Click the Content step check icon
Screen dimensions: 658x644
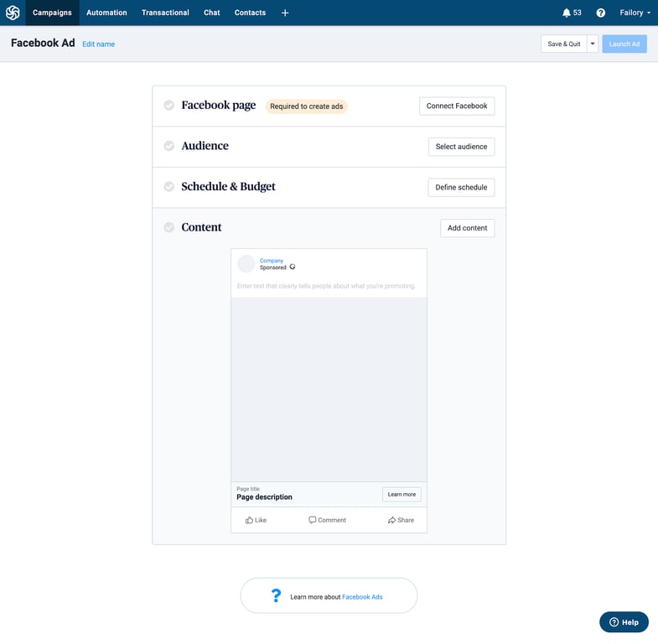pyautogui.click(x=169, y=227)
